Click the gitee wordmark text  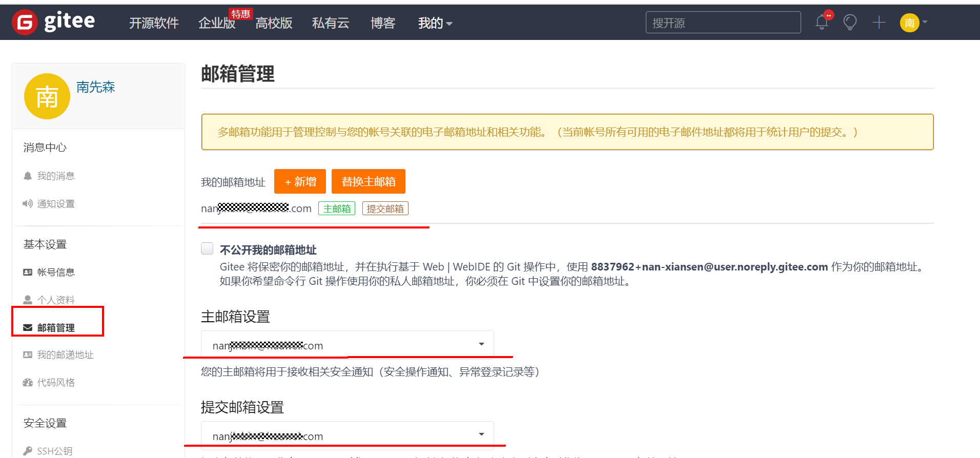coord(70,22)
